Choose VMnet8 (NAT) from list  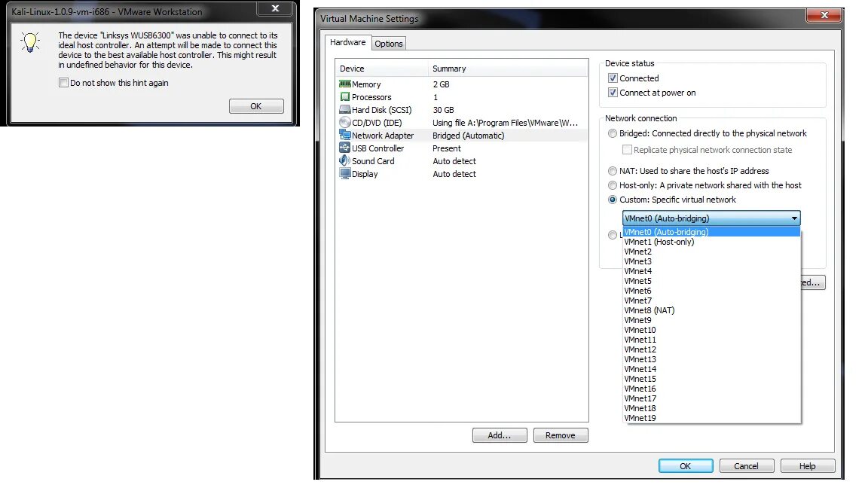(x=711, y=310)
